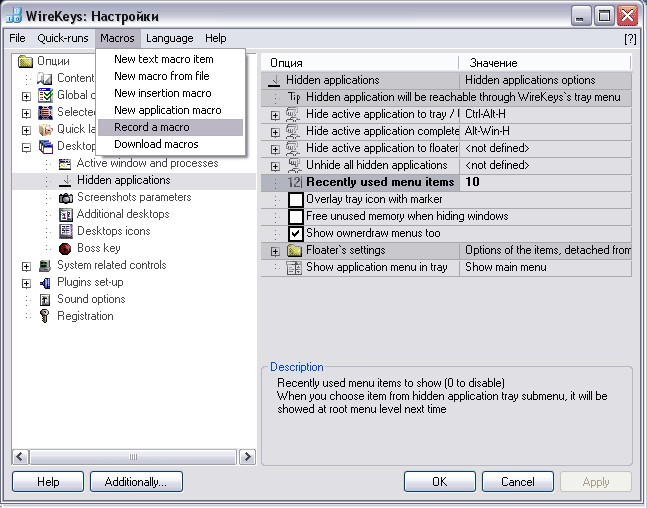Viewport: 647px width, 508px height.
Task: Open the Help menu in menu bar
Action: tap(215, 38)
